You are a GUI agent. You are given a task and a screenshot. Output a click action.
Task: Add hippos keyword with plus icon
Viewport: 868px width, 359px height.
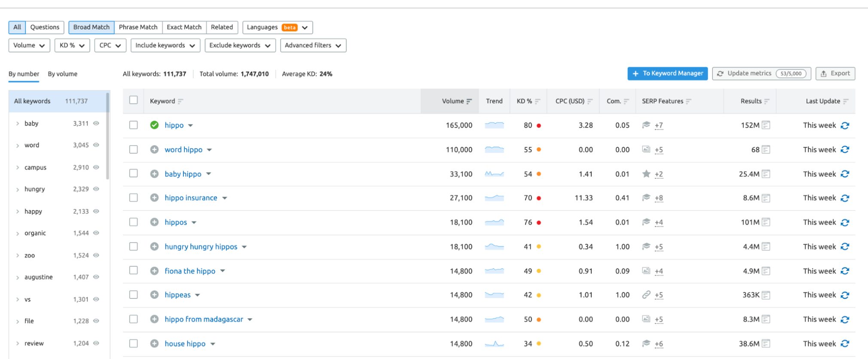point(154,222)
